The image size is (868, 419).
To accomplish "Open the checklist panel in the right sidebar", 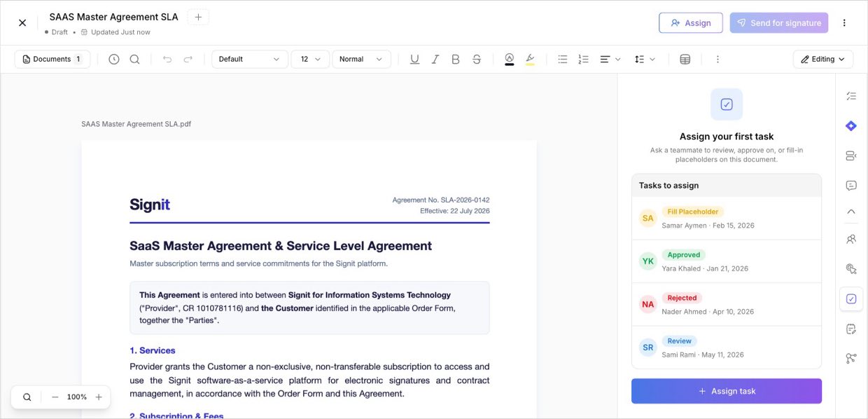I will click(851, 96).
